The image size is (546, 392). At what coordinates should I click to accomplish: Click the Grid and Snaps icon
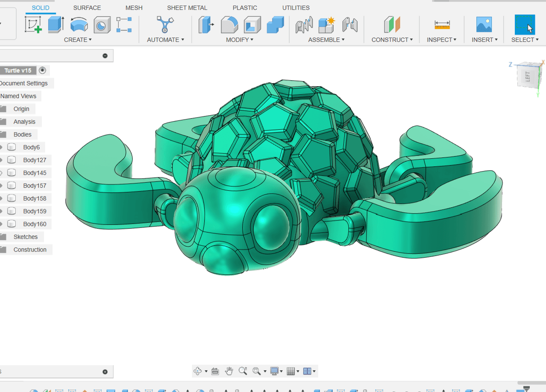coord(291,371)
